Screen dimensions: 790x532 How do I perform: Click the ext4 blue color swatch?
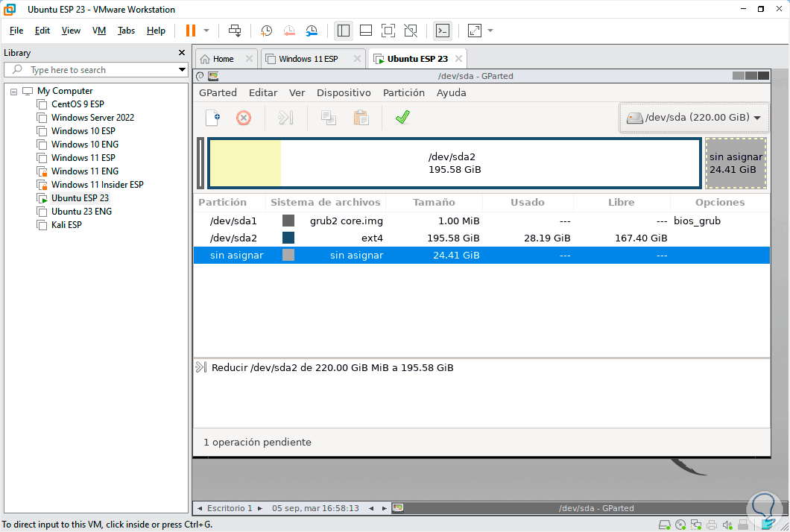288,238
